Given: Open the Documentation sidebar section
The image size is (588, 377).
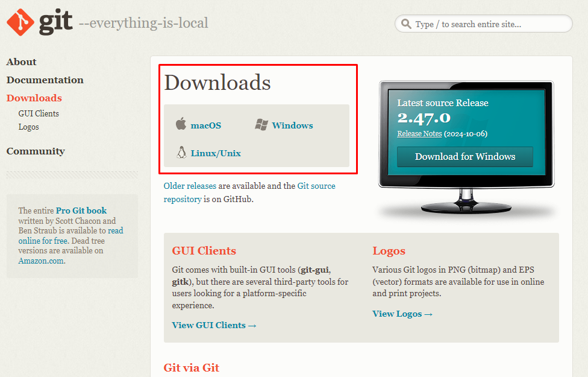Looking at the screenshot, I should [45, 80].
